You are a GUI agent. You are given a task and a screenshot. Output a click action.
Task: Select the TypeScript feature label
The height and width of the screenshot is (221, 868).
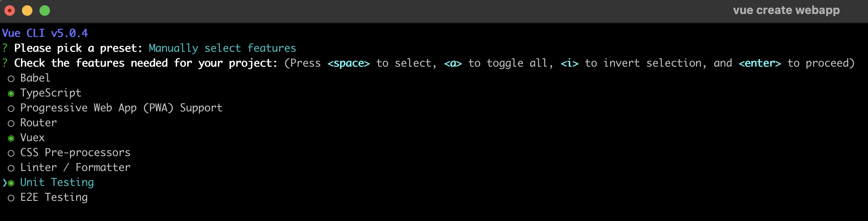point(51,93)
